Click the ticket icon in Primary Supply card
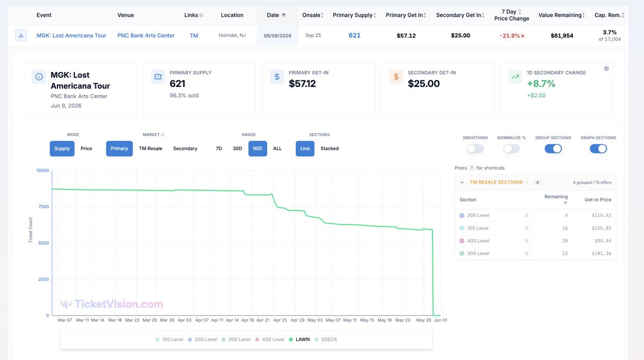The height and width of the screenshot is (360, 644). click(158, 77)
